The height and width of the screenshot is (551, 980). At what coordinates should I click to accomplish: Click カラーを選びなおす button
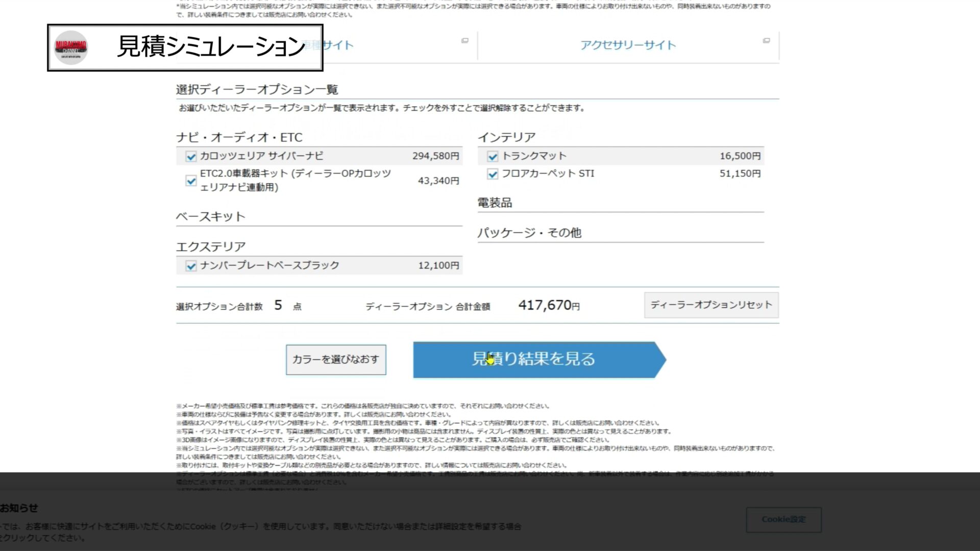(x=336, y=360)
